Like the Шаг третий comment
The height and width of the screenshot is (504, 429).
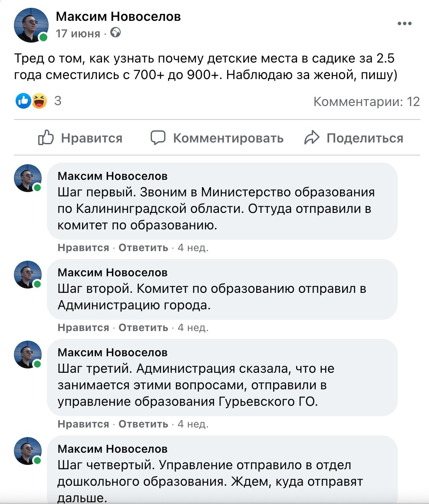(83, 424)
